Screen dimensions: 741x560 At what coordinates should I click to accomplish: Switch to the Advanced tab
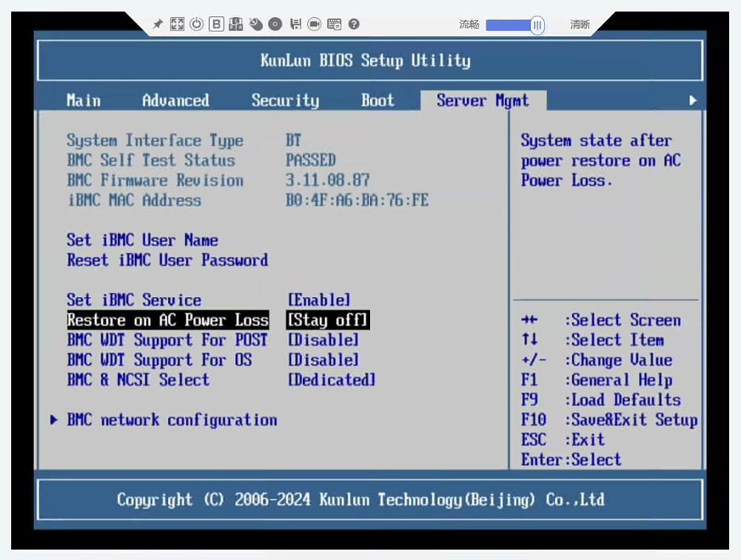(x=175, y=100)
